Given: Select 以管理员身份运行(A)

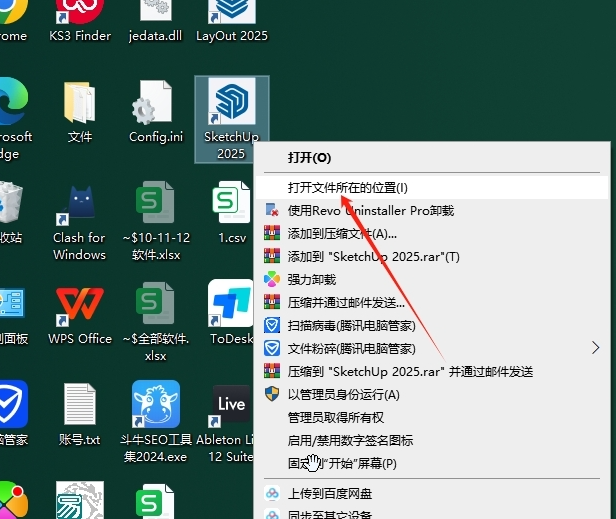Looking at the screenshot, I should 431,394.
